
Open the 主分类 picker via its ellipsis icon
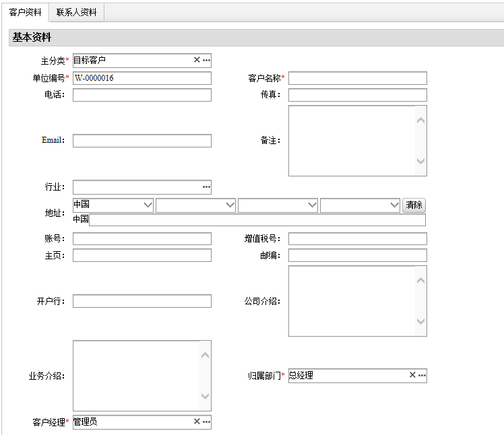coord(206,60)
